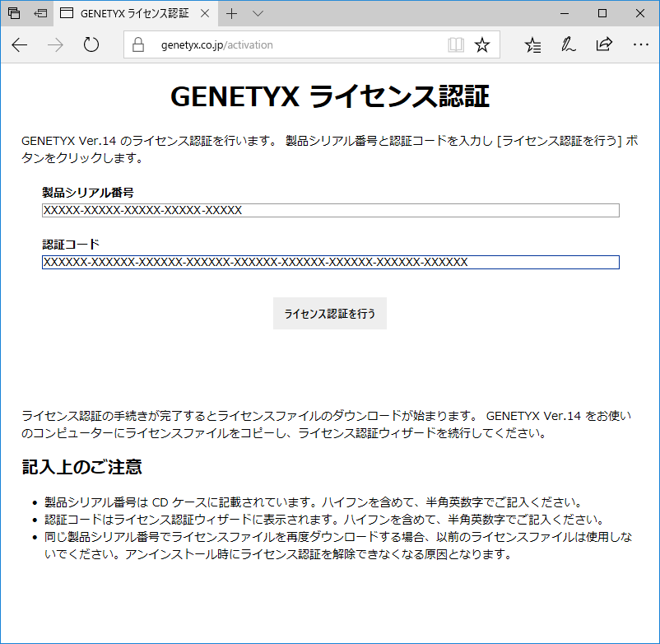Click the 製品シリアル番号 label
Image resolution: width=660 pixels, height=644 pixels.
tap(87, 193)
